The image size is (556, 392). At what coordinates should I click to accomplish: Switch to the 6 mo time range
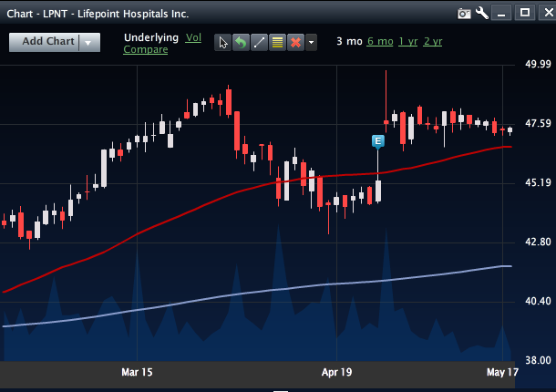[x=380, y=42]
